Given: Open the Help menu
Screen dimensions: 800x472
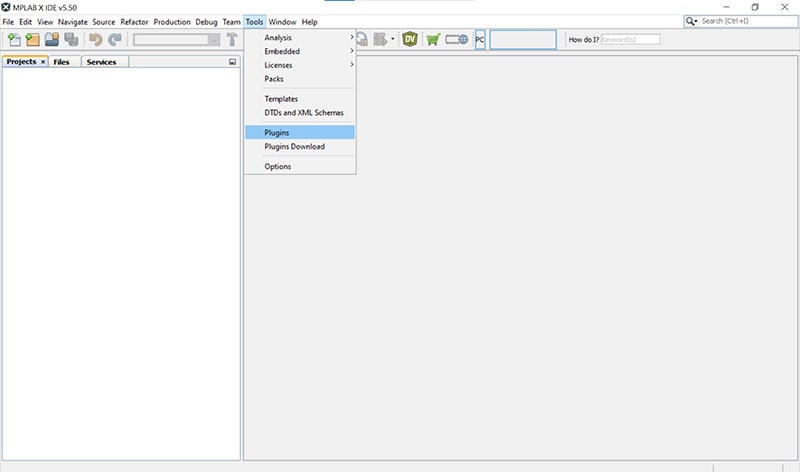Looking at the screenshot, I should point(309,22).
